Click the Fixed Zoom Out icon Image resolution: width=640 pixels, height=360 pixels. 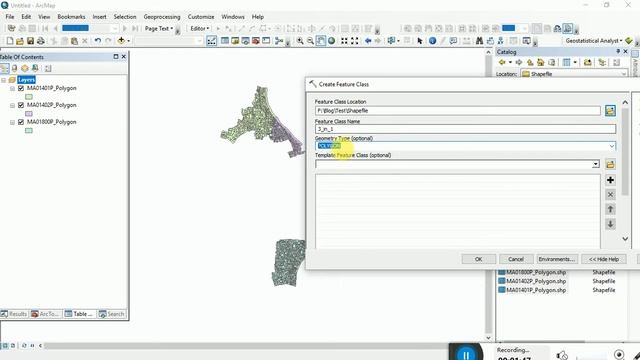pos(355,41)
